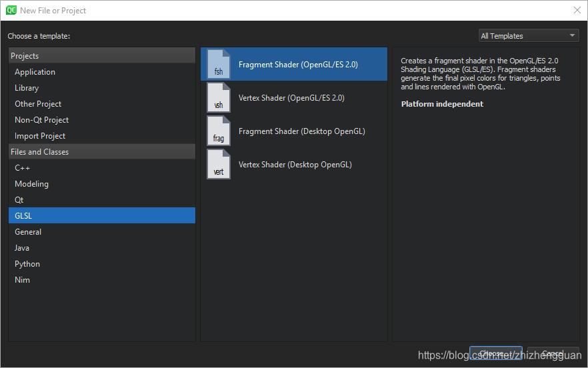
Task: Click the Platform independent label
Action: (x=442, y=104)
